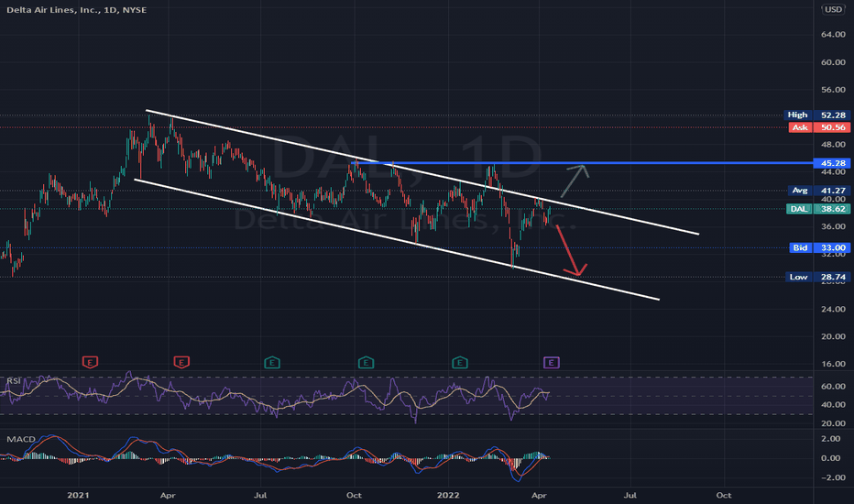
Task: Click the green DAL 38.62 last price label
Action: click(818, 209)
